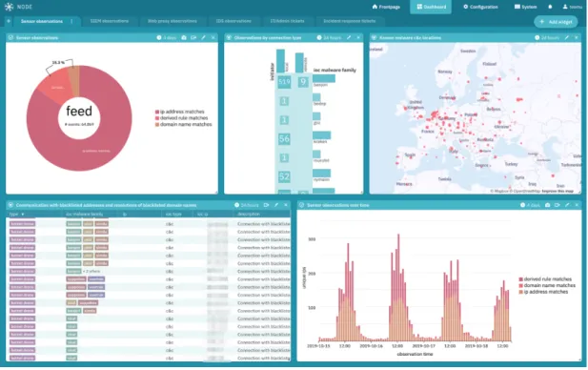Toggle domain name matches in pie legend
The image size is (588, 370).
[183, 124]
